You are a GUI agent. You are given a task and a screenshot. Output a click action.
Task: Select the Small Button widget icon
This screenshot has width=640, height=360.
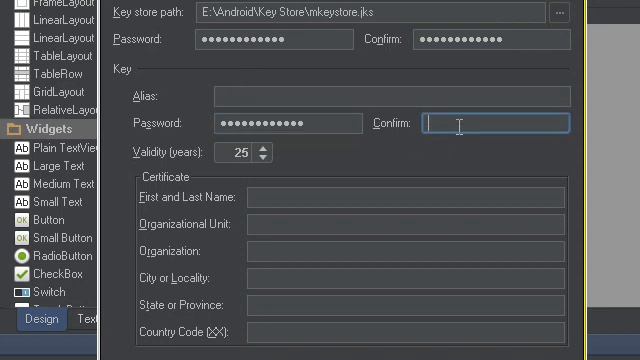pyautogui.click(x=22, y=238)
